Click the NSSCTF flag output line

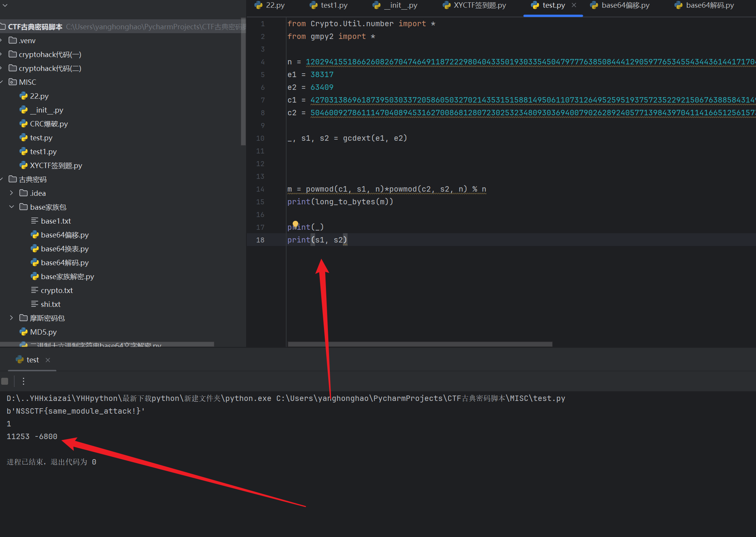(76, 411)
